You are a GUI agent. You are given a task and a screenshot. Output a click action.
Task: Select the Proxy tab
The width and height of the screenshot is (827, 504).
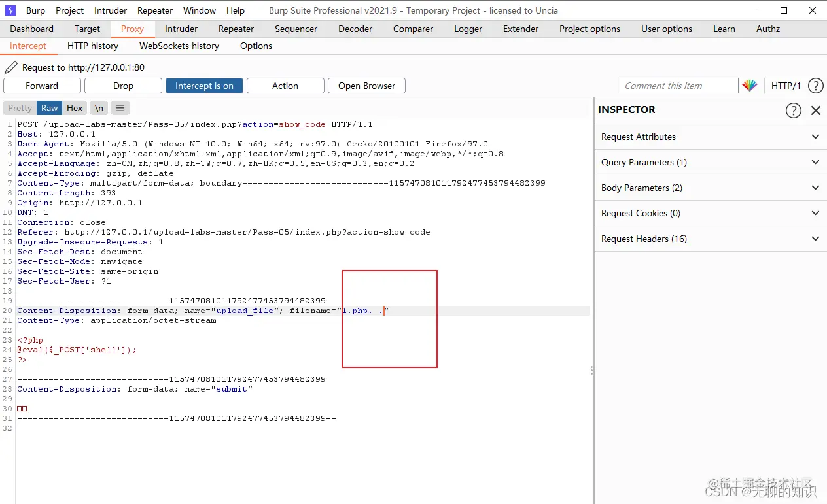pos(132,29)
